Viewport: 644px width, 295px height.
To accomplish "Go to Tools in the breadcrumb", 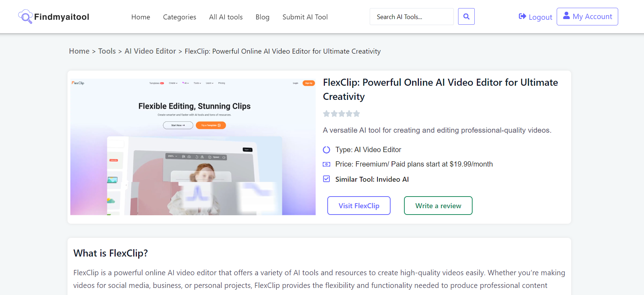I will tap(107, 51).
